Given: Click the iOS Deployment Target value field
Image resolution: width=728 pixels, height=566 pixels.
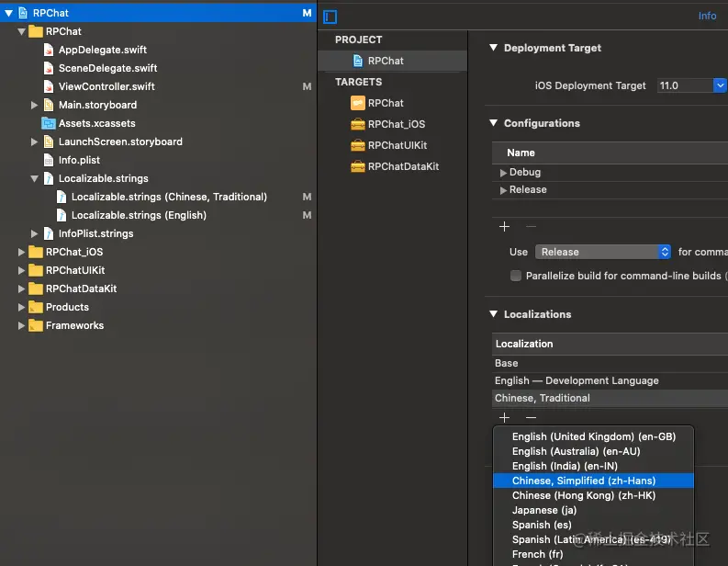Looking at the screenshot, I should 685,85.
